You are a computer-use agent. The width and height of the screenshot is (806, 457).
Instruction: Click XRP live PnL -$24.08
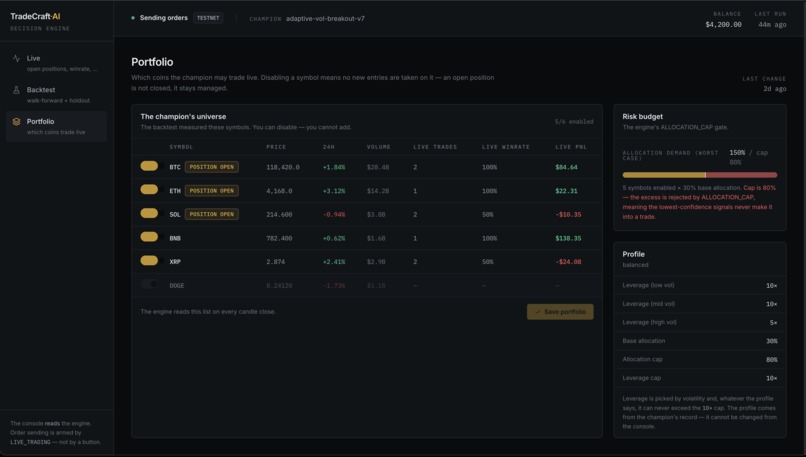click(568, 262)
